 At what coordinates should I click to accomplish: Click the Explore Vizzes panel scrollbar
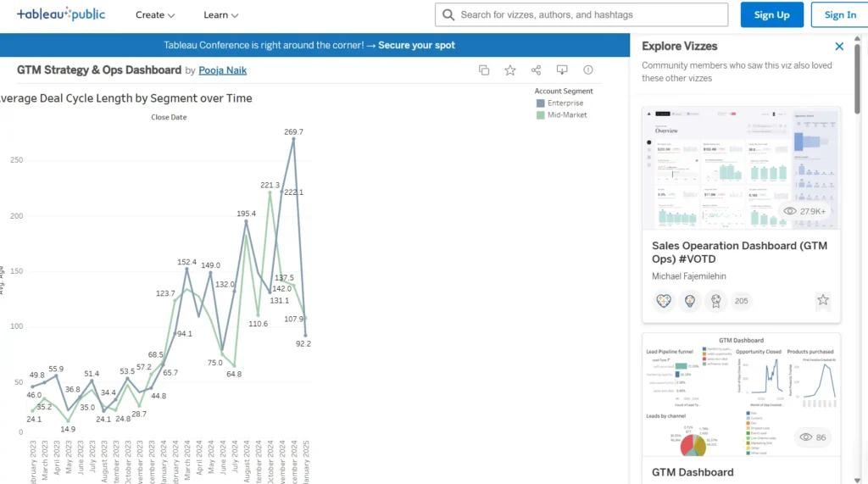click(857, 77)
